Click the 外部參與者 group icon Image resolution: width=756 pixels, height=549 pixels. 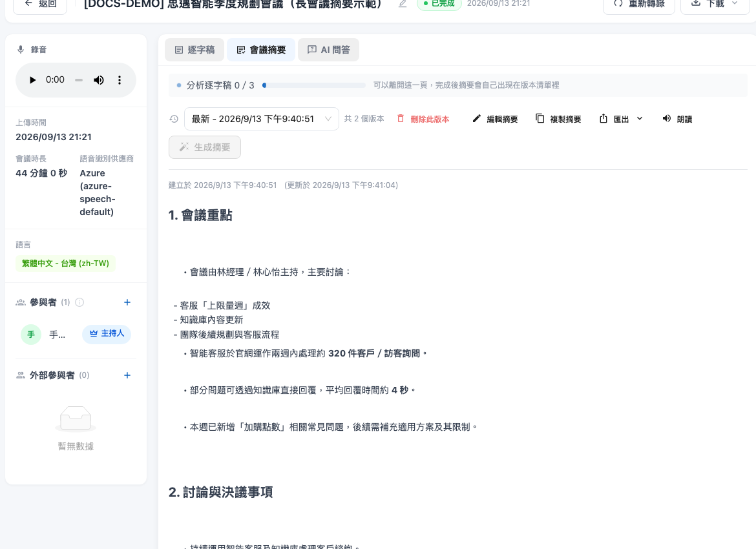coord(21,375)
